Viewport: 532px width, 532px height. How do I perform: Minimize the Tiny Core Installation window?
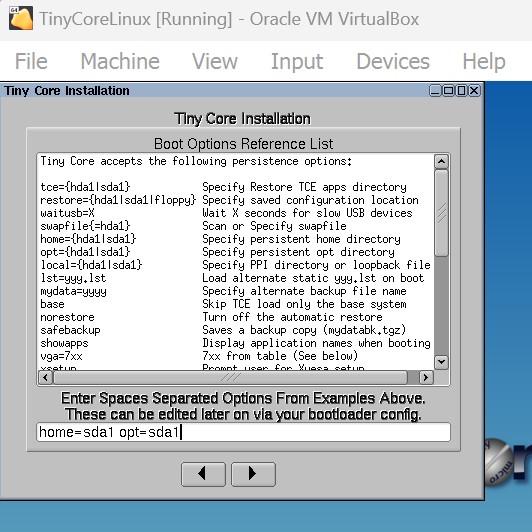(x=435, y=91)
